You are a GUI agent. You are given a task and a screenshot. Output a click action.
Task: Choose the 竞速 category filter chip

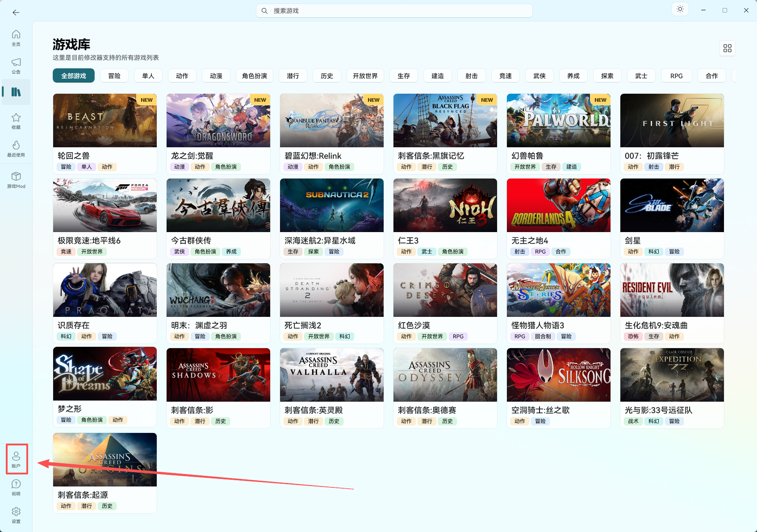pyautogui.click(x=506, y=76)
